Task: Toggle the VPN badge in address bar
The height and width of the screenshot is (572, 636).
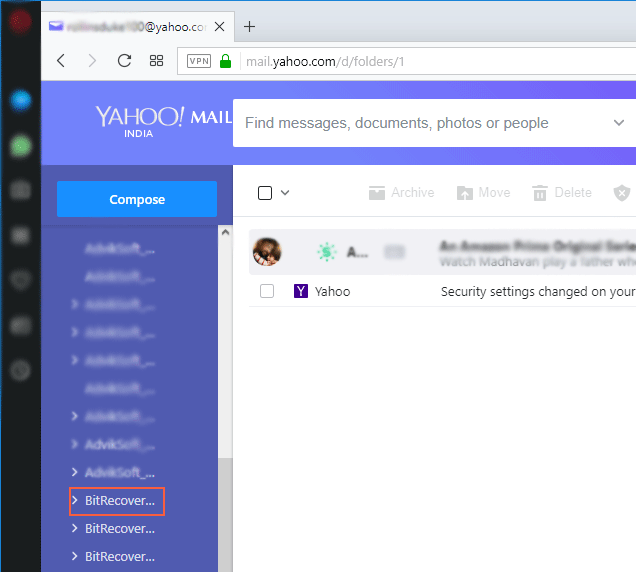Action: click(199, 61)
